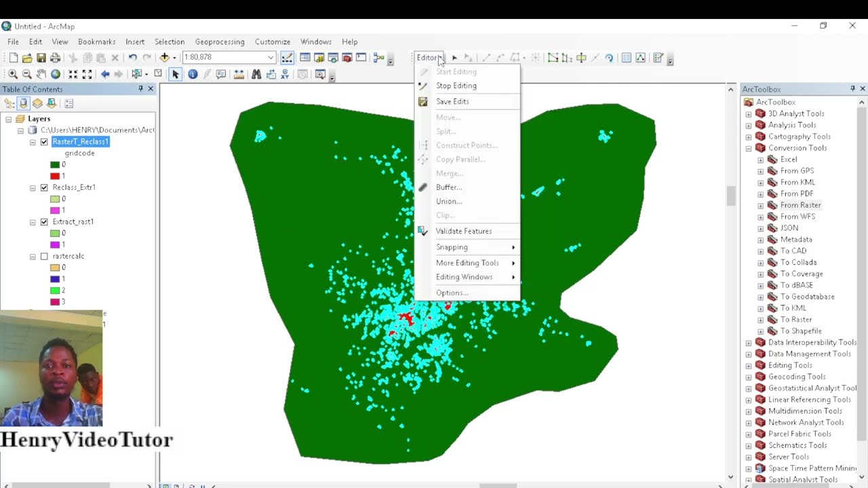Choose Stop Editing from the Editor menu
Image resolution: width=868 pixels, height=488 pixels.
click(467, 86)
